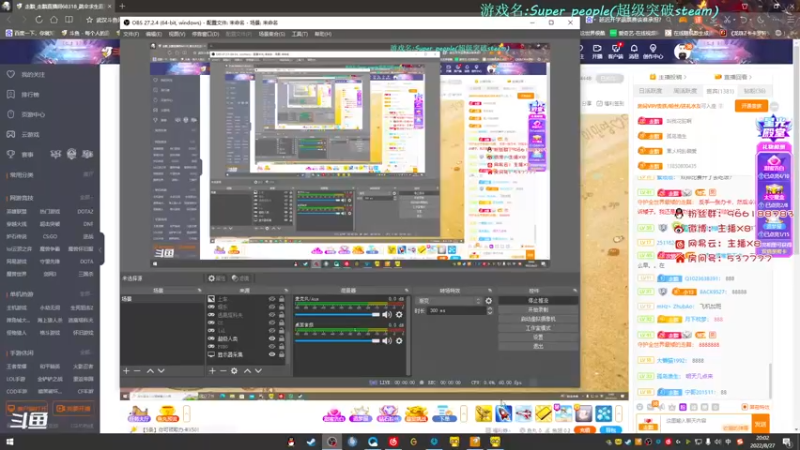800x450 pixels.
Task: Pop out Sources dock via header icon
Action: pos(286,290)
